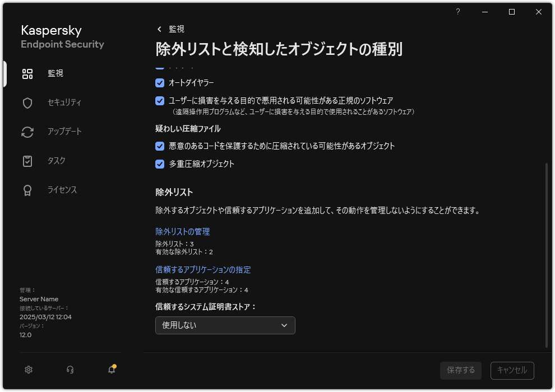Open application settings via the gear icon

28,370
